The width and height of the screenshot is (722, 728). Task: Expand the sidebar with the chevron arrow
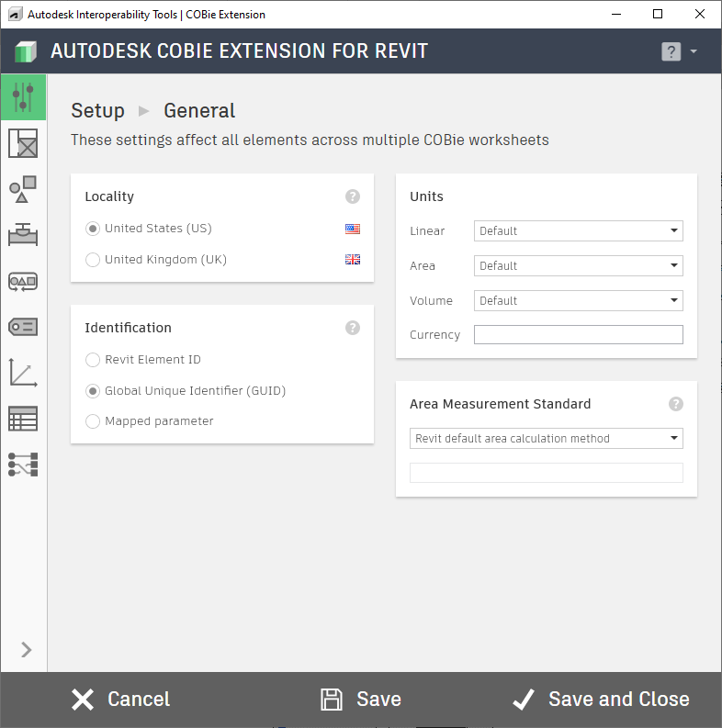tap(26, 650)
